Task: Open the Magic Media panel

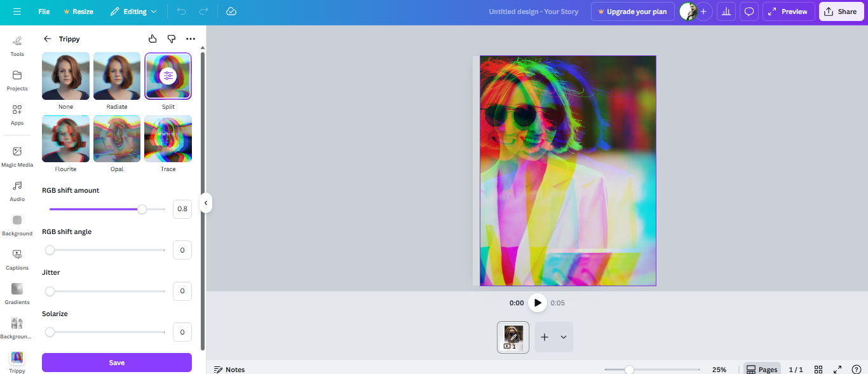Action: pyautogui.click(x=17, y=155)
